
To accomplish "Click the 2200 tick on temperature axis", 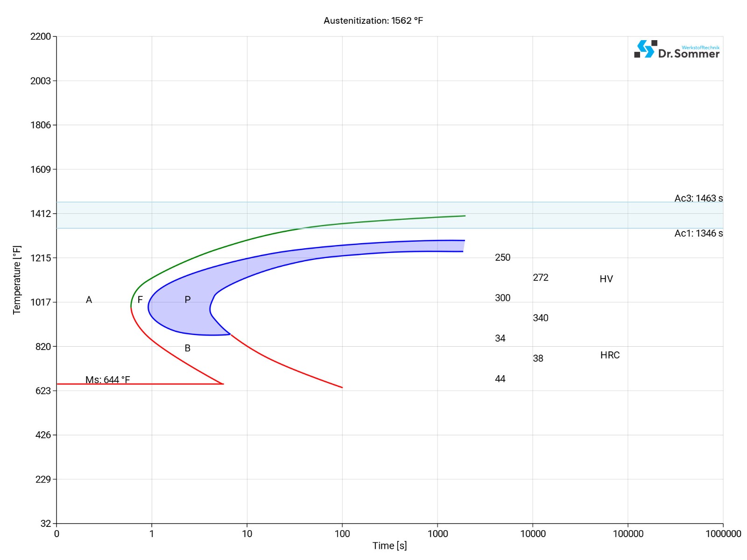I will tap(41, 36).
